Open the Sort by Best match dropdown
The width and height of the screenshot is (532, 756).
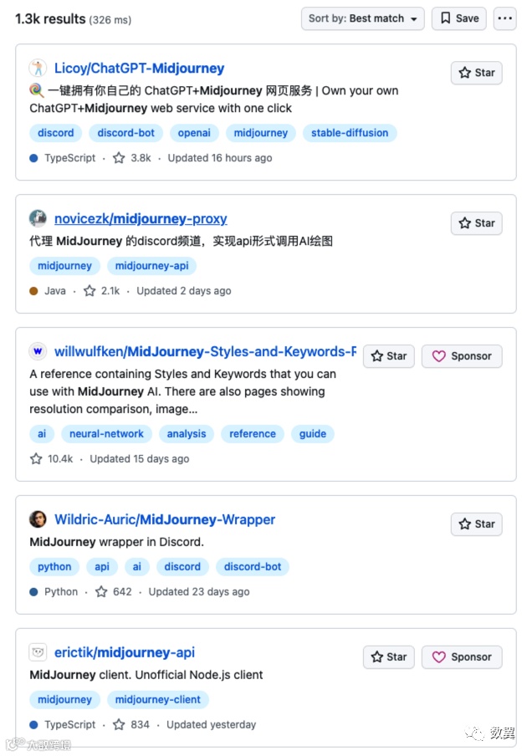[363, 18]
